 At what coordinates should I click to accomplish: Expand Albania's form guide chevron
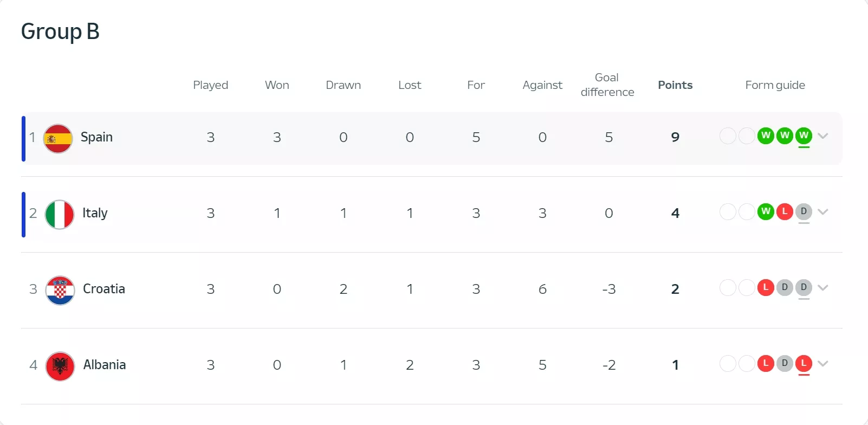823,364
